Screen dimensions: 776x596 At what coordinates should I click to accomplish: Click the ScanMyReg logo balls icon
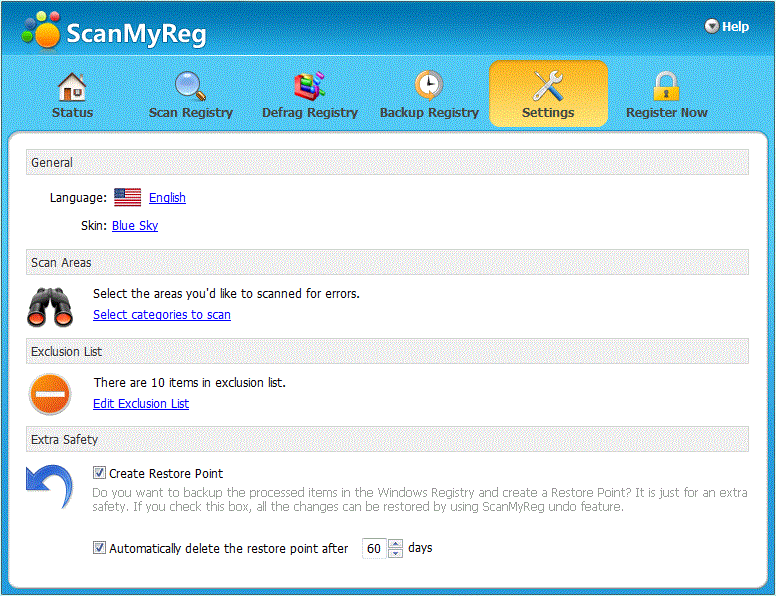41,30
